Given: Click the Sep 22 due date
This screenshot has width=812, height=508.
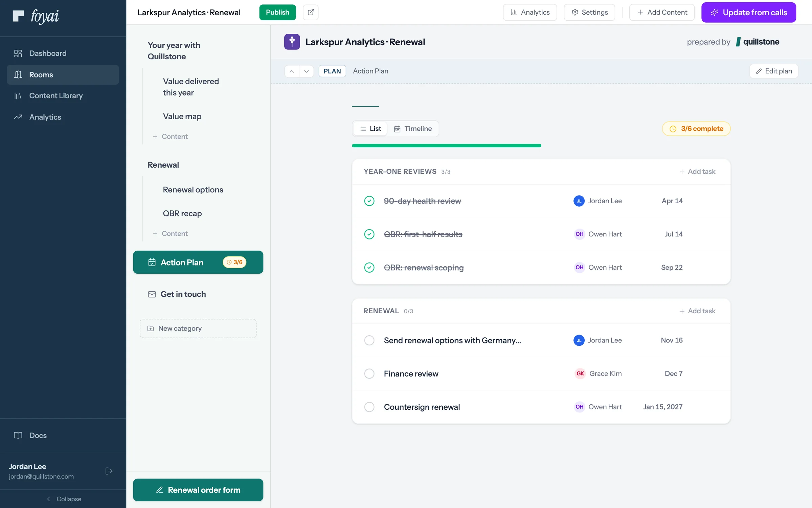Looking at the screenshot, I should [x=672, y=268].
